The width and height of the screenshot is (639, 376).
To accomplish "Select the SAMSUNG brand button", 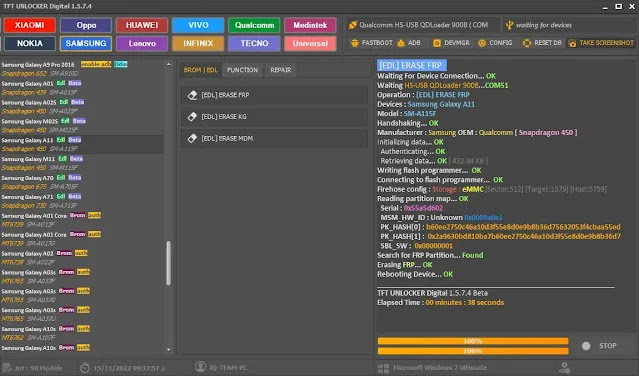I will click(86, 44).
